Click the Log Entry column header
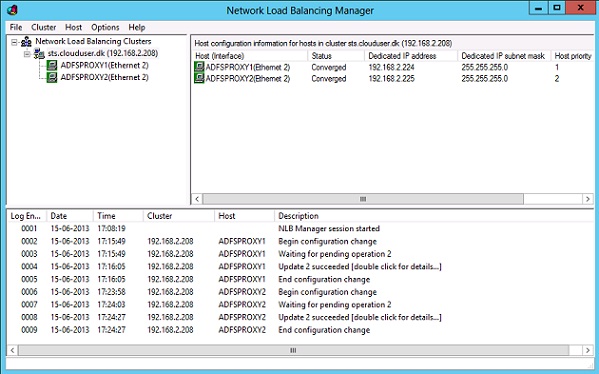599x374 pixels. point(27,216)
